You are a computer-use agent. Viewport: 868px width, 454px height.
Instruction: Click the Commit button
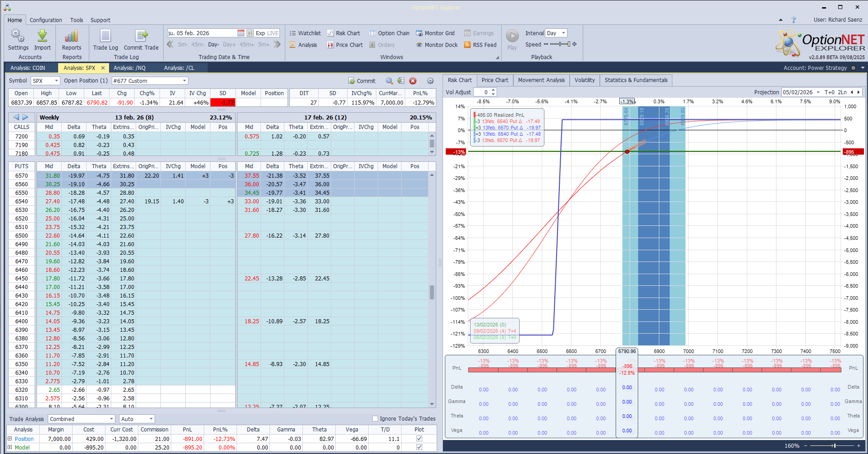click(362, 81)
